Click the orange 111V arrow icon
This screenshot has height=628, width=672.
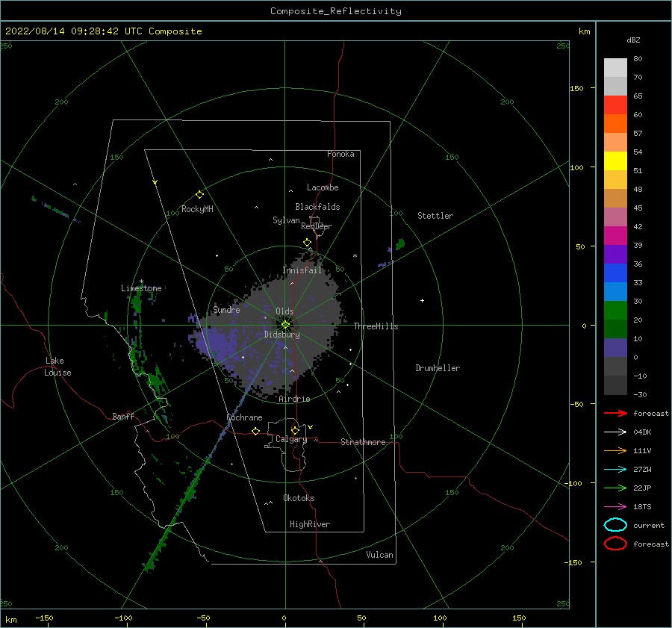pos(615,450)
